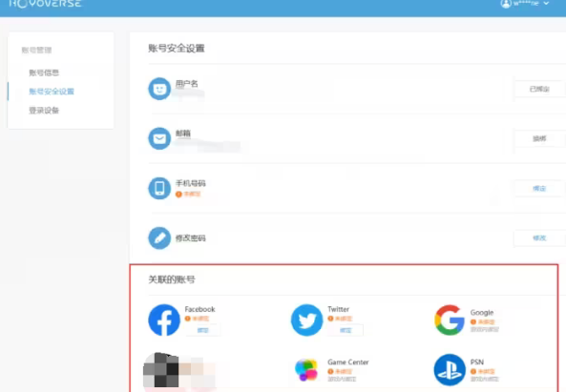Click the user avatar in header

click(x=506, y=3)
